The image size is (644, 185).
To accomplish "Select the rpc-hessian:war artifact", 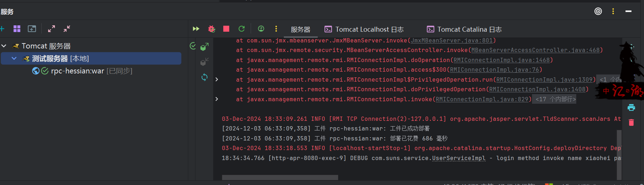I will (77, 71).
